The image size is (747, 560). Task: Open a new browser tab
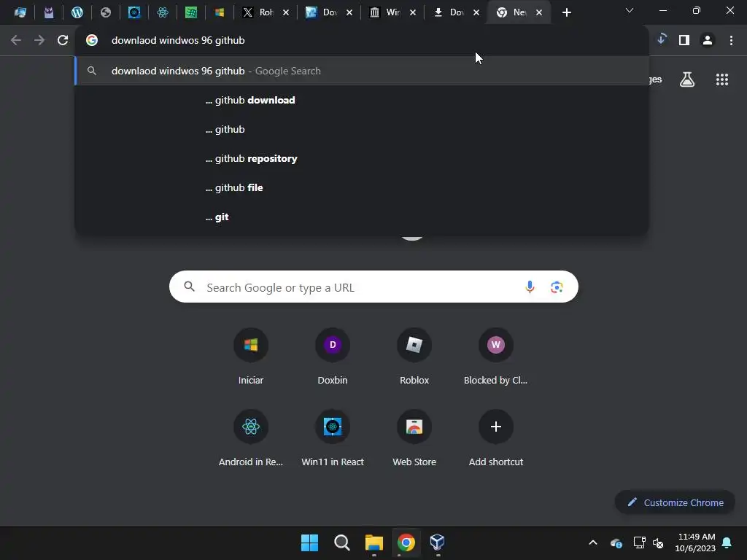(566, 13)
